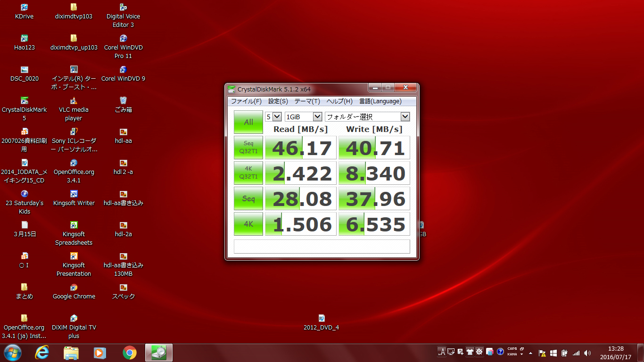Start the 4K Q32T1 benchmark test

(248, 173)
